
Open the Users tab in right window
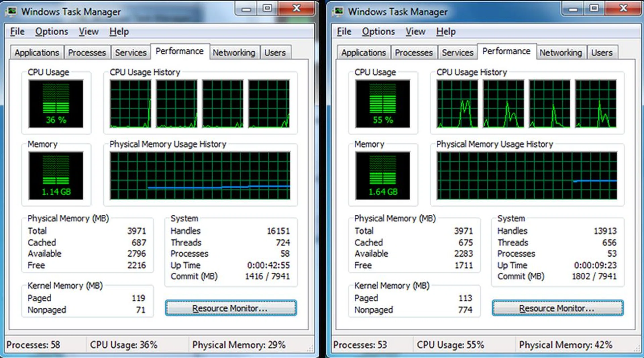(602, 53)
